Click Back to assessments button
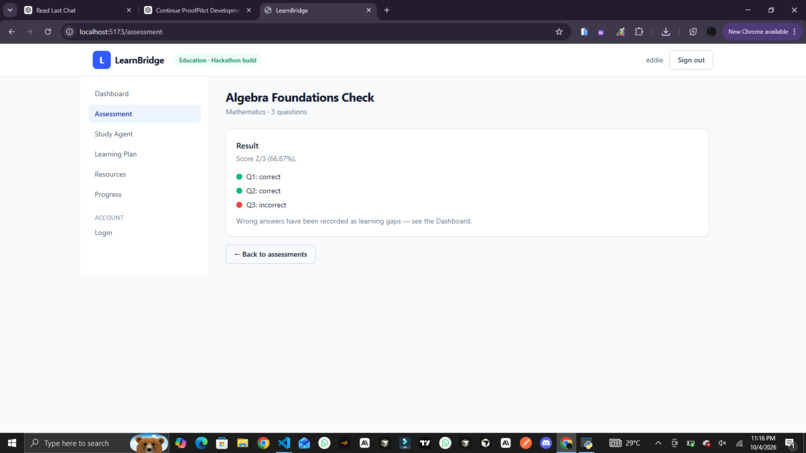Screen dimensions: 806x453 click(x=270, y=254)
